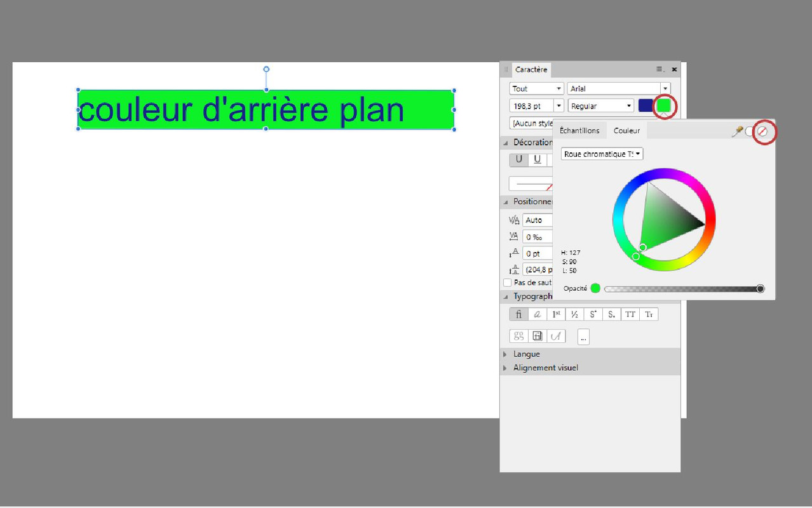Click the Auto kerning field
The image size is (812, 508).
click(538, 220)
